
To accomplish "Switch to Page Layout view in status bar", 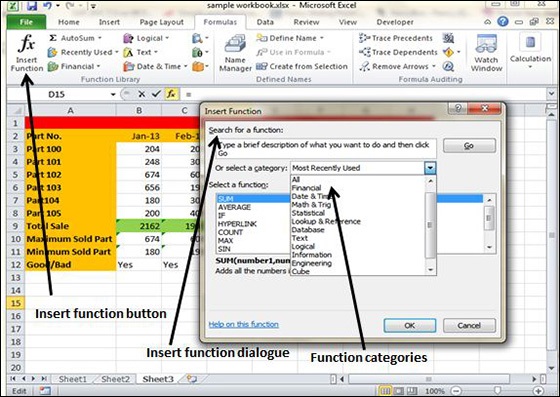I will point(398,391).
